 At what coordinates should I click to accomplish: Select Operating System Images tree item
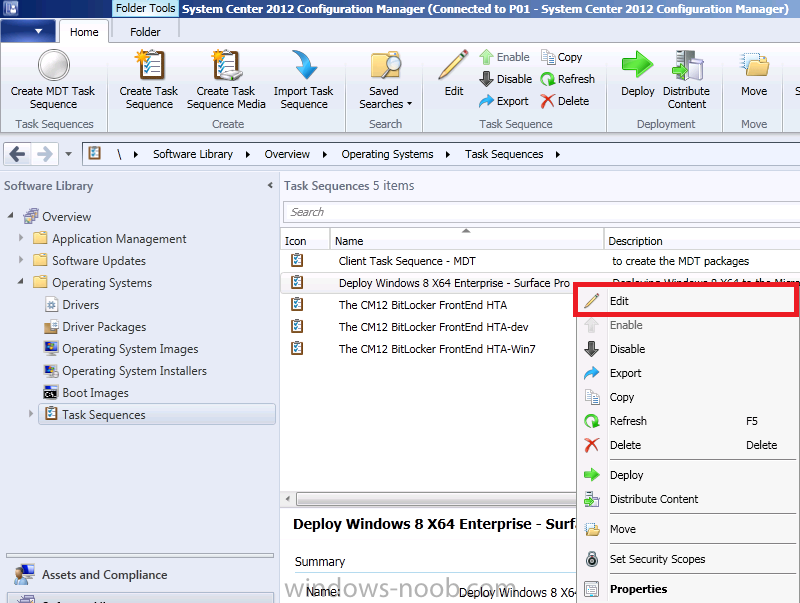pos(130,349)
